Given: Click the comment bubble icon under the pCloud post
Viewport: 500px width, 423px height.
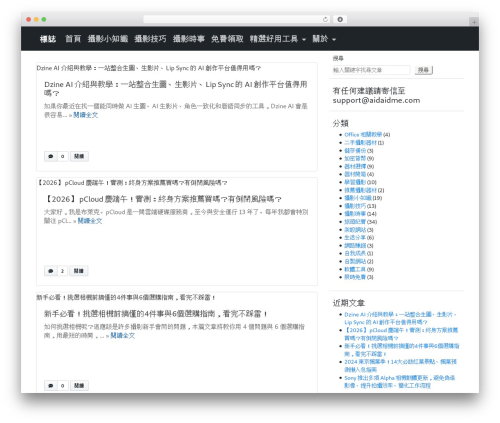Looking at the screenshot, I should 51,271.
